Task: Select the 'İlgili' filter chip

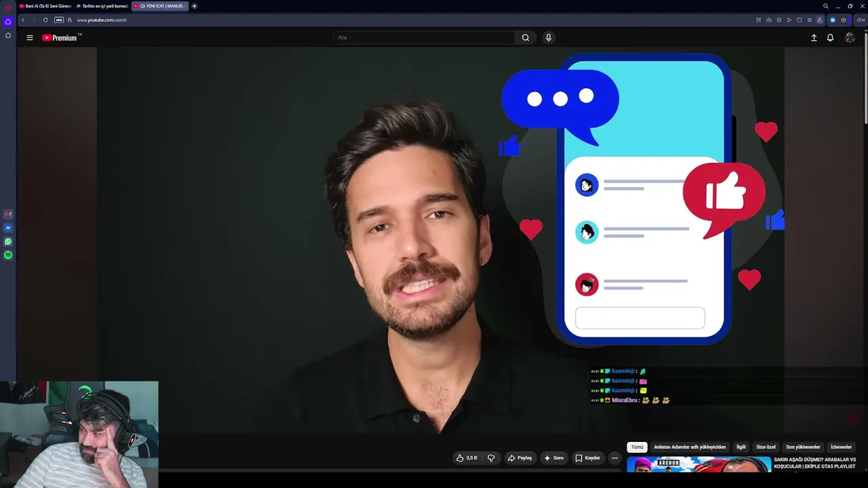Action: point(741,447)
